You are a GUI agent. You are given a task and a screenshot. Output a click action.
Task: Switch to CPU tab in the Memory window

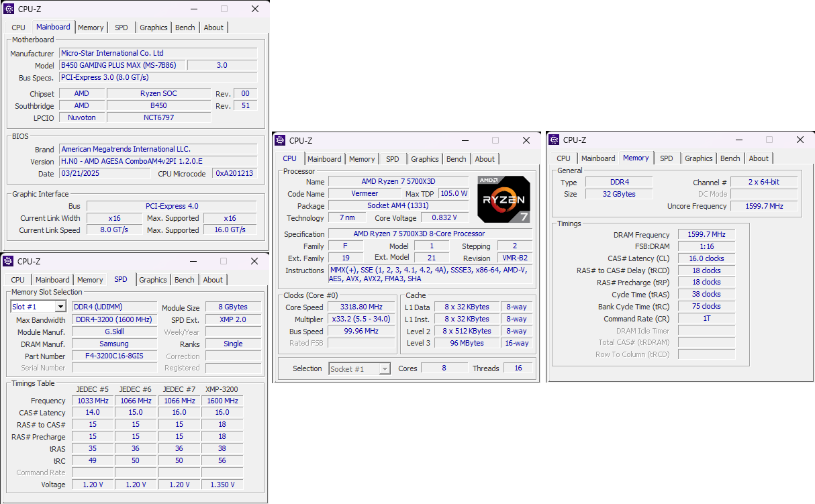click(564, 158)
